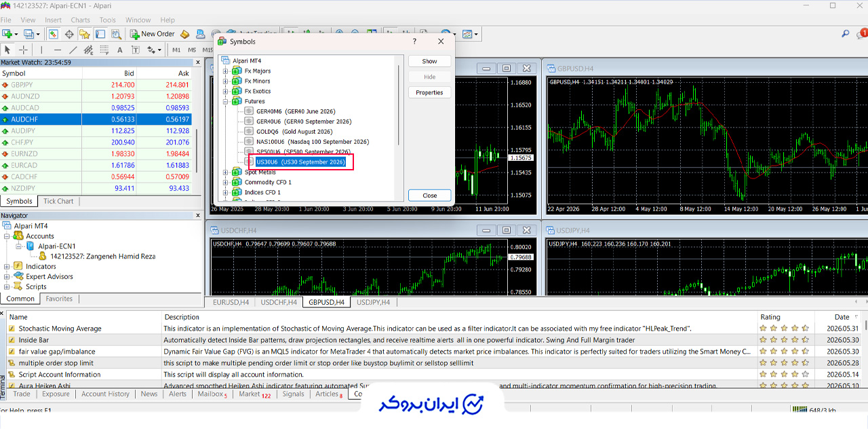
Task: Open the red notification bubble icon
Action: point(862,33)
